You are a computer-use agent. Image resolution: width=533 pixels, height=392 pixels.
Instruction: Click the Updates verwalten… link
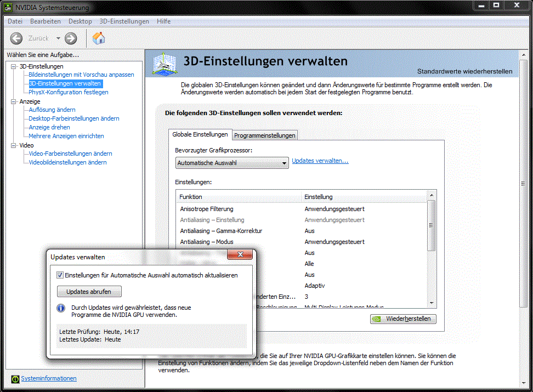[320, 161]
